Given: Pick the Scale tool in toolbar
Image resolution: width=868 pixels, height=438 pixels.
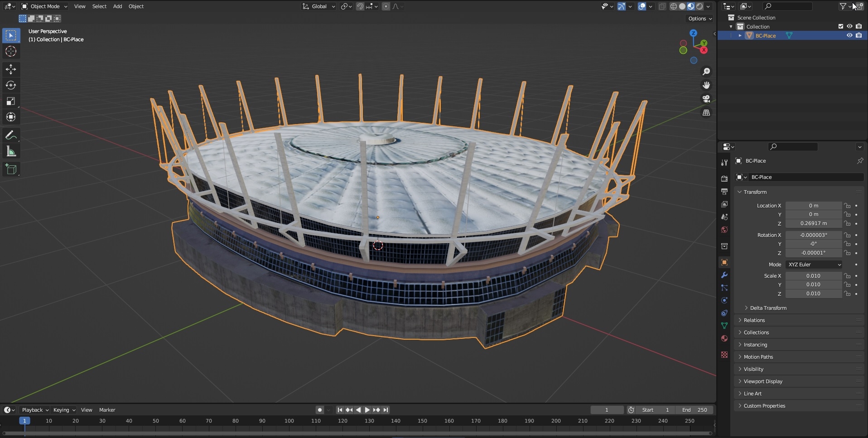Looking at the screenshot, I should click(11, 101).
